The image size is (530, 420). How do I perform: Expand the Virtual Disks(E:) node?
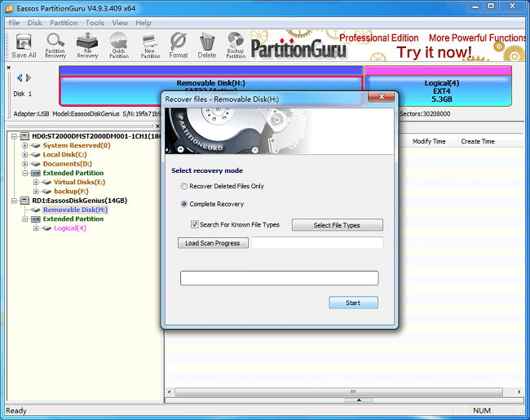36,182
